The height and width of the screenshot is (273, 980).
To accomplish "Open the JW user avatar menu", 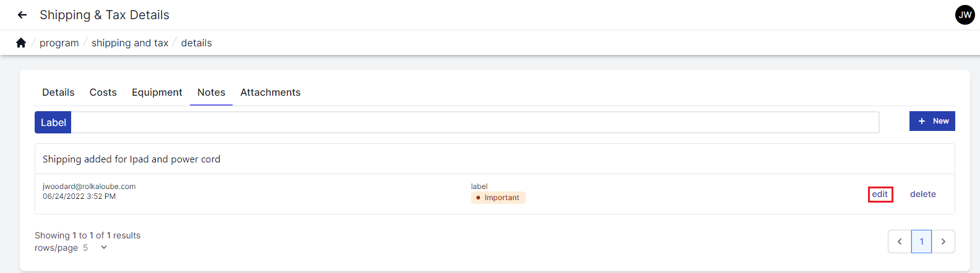I will (x=965, y=15).
